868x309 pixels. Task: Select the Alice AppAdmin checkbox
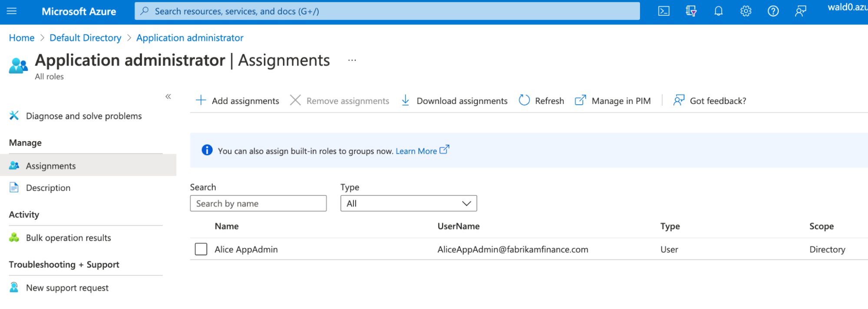[201, 249]
